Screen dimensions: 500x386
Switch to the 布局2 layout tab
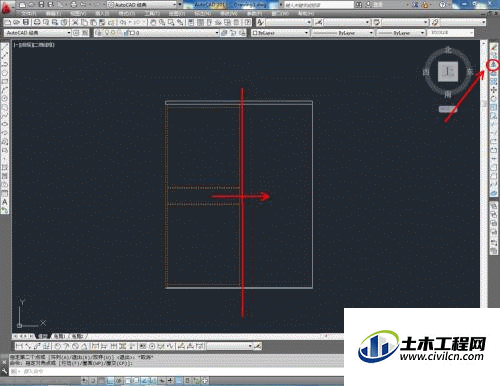pyautogui.click(x=78, y=336)
